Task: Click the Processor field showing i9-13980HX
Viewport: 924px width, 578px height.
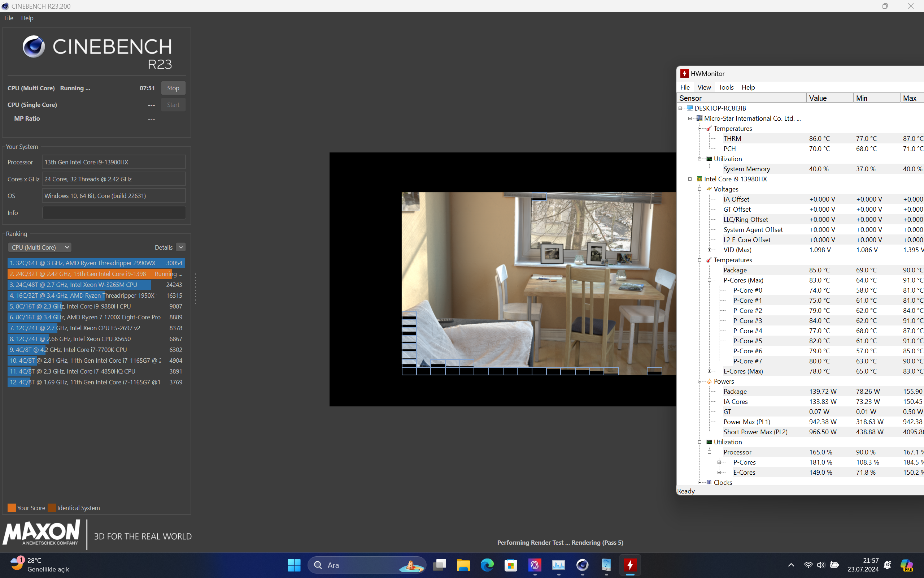Action: pyautogui.click(x=114, y=162)
